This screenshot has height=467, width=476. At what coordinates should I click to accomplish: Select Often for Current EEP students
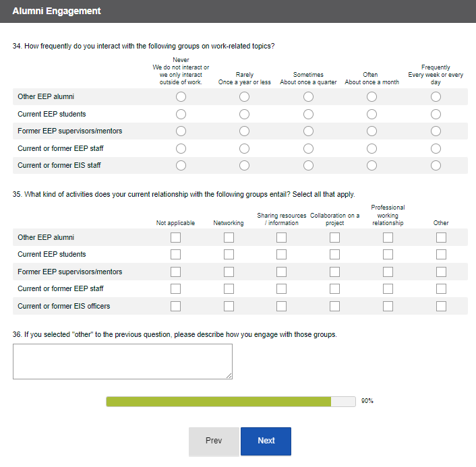[x=371, y=114]
